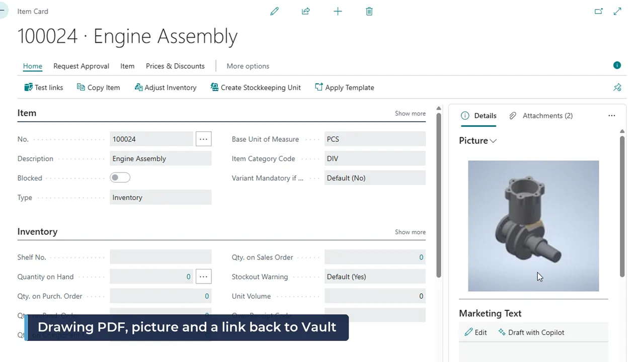Open the factbox three-dots menu
The height and width of the screenshot is (362, 644).
click(x=612, y=116)
